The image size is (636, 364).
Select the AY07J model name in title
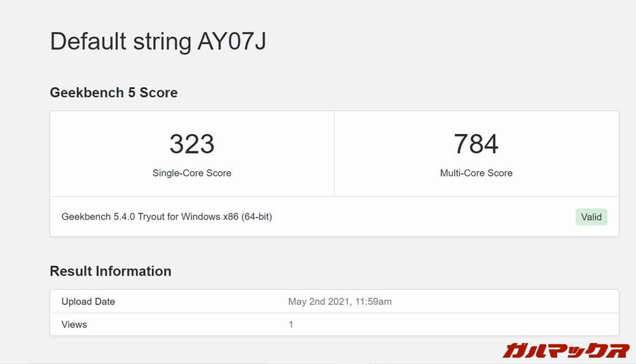coord(232,42)
